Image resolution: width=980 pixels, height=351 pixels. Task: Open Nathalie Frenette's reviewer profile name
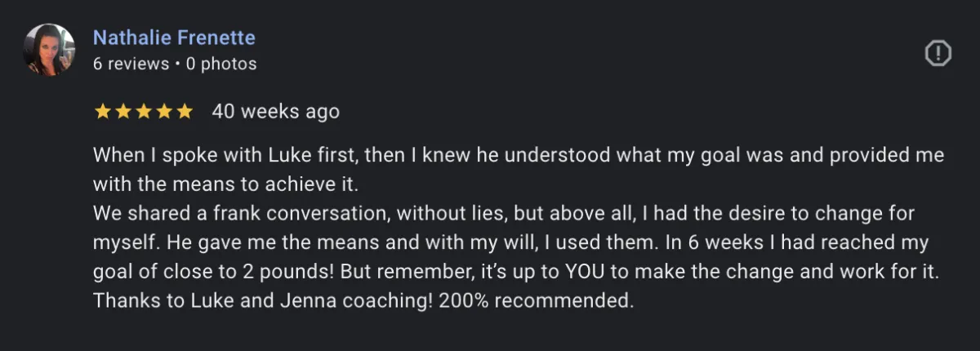point(174,38)
